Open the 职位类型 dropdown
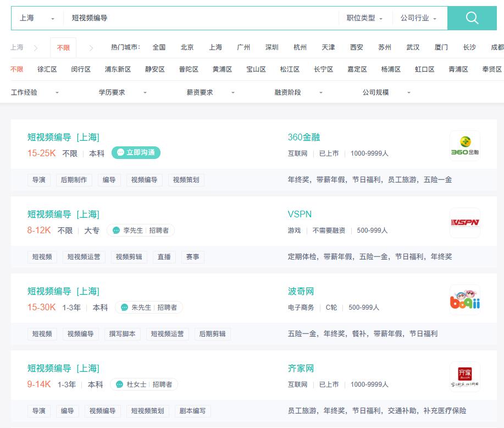 pos(365,18)
